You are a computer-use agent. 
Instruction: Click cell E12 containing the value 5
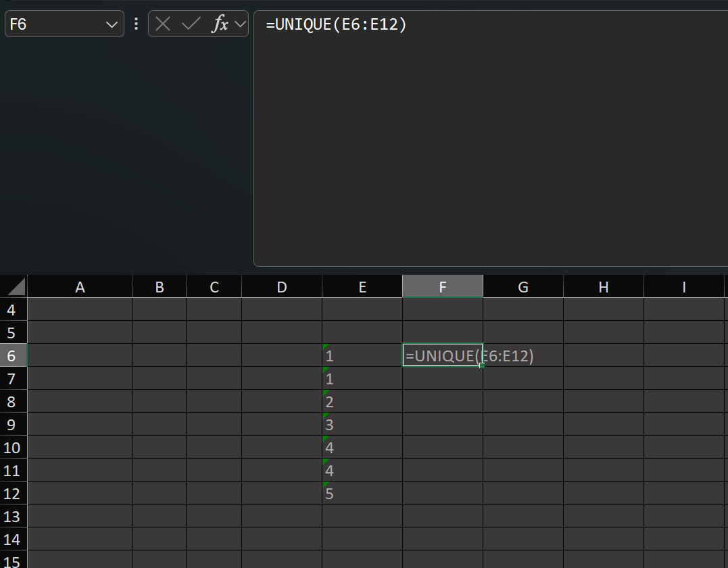[362, 493]
